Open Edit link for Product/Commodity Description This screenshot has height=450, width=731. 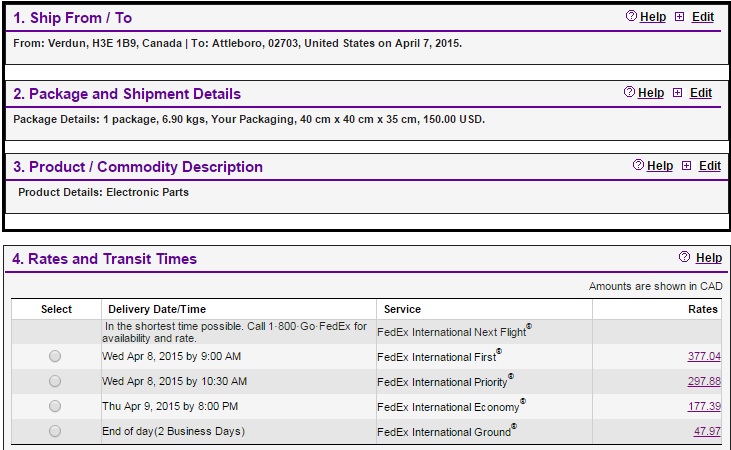coord(710,166)
